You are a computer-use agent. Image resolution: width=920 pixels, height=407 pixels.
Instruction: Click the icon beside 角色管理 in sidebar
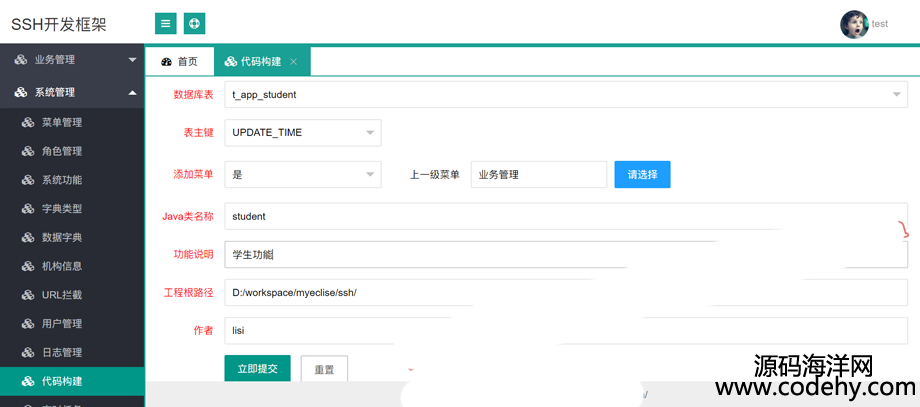tap(28, 152)
